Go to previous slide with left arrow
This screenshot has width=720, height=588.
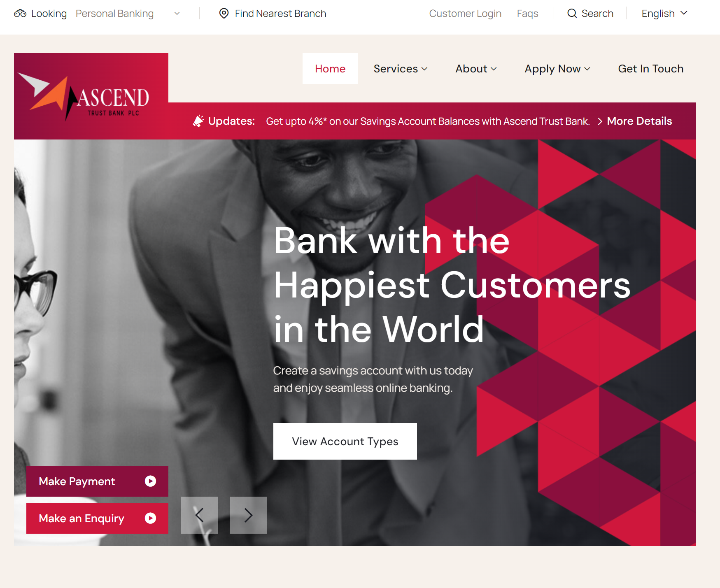pos(199,515)
